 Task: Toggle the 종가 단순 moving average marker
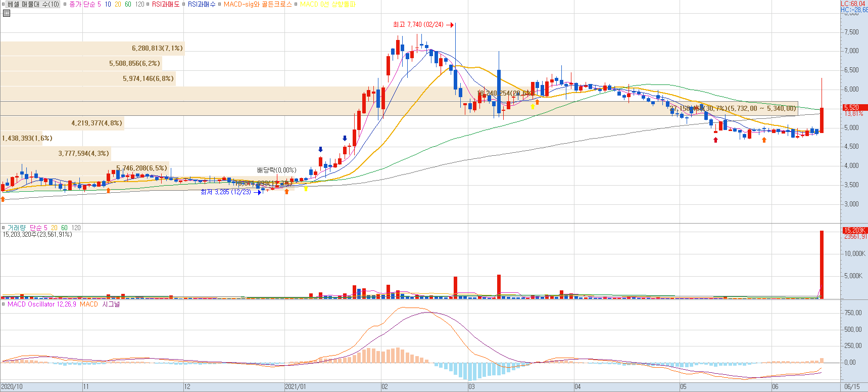point(65,5)
